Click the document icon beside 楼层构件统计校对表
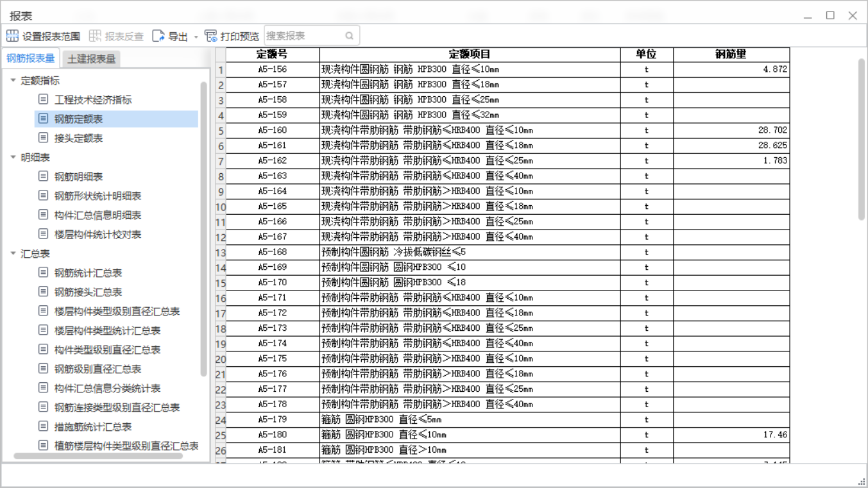Image resolution: width=868 pixels, height=488 pixels. [x=43, y=234]
